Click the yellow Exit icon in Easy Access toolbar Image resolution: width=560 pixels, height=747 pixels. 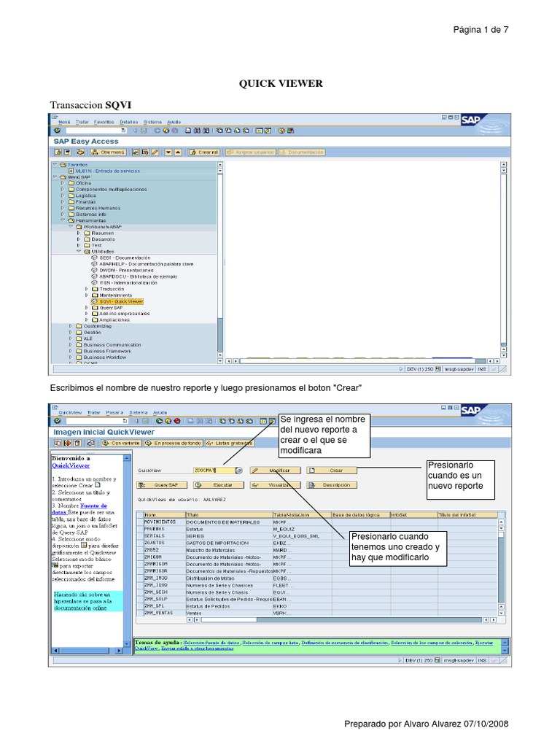click(x=166, y=131)
